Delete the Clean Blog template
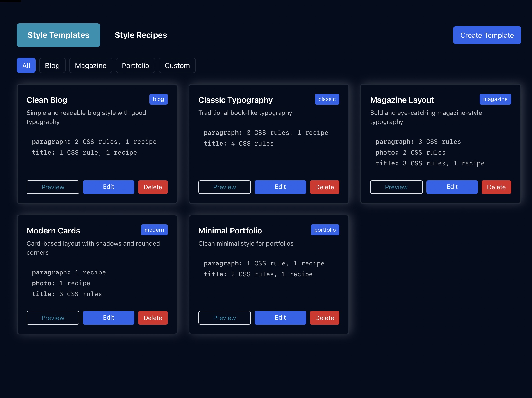 pyautogui.click(x=153, y=187)
